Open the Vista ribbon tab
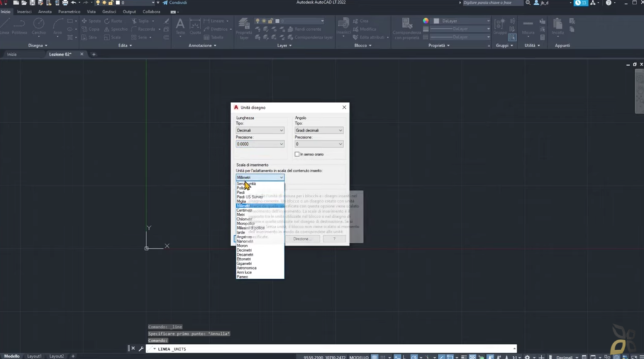The height and width of the screenshot is (359, 644). click(x=91, y=12)
